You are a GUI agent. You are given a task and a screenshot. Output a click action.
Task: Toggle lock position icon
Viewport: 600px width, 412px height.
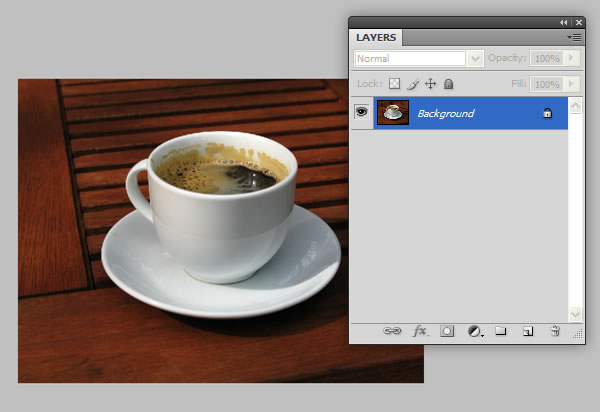[x=430, y=84]
